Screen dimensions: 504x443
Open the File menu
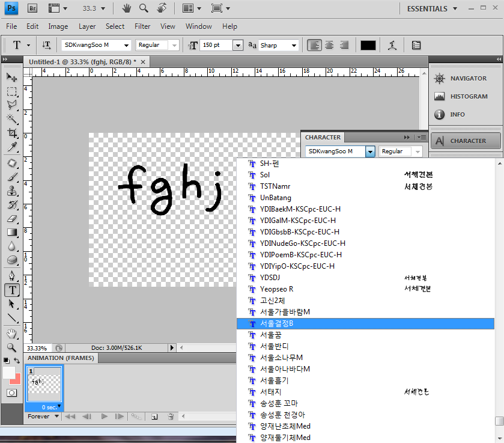coord(11,26)
